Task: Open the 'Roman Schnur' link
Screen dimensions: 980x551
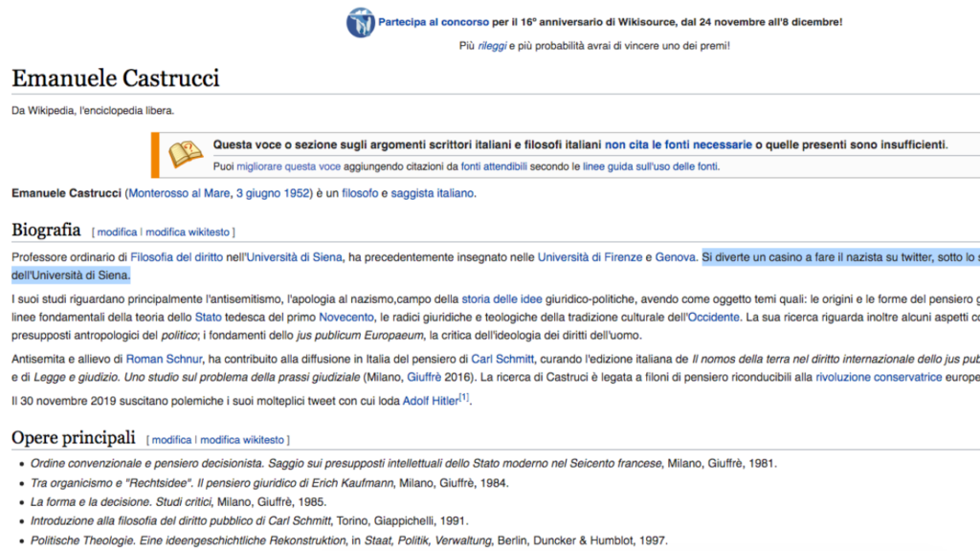Action: (164, 360)
